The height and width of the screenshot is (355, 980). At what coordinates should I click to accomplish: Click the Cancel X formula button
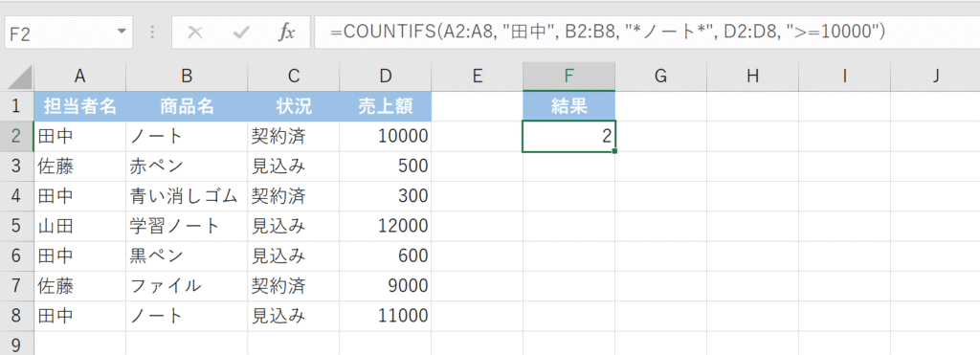pyautogui.click(x=195, y=33)
